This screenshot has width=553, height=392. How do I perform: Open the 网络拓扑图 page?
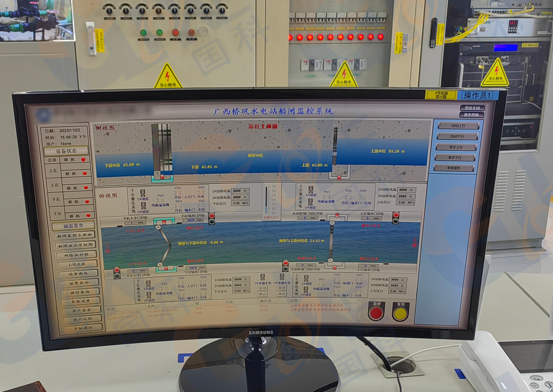[x=76, y=255]
